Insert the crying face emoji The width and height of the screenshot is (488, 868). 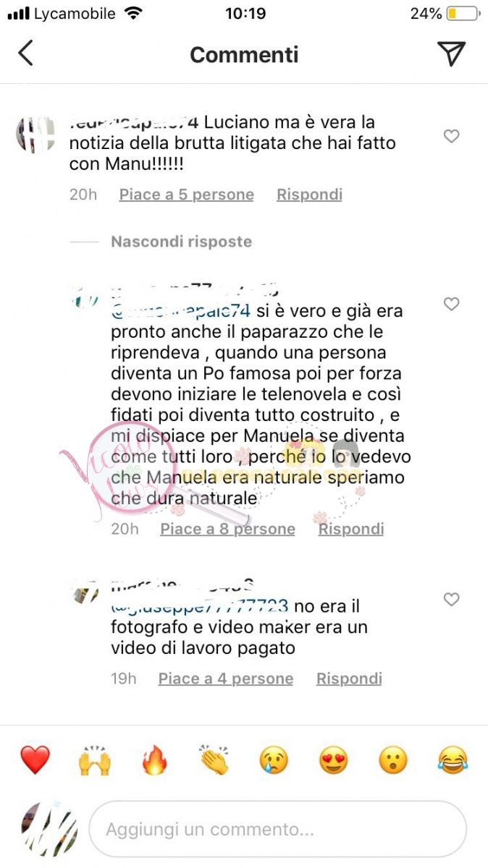274,760
